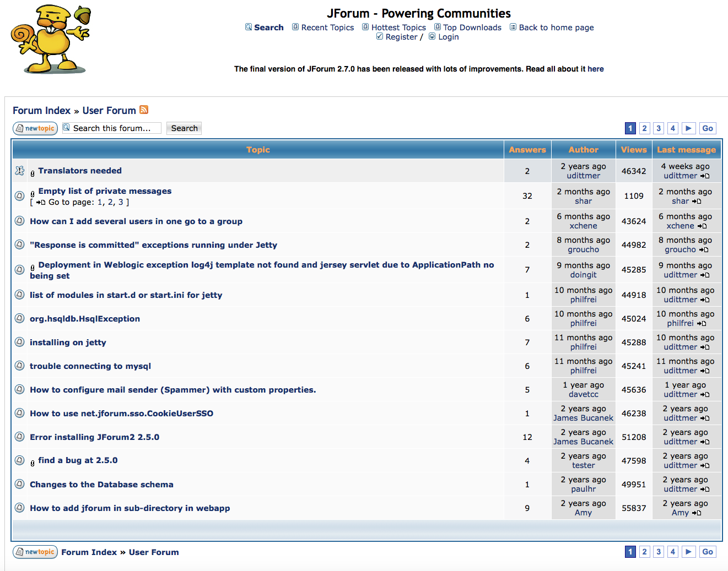The height and width of the screenshot is (571, 728).
Task: Click the Register checkmark icon
Action: [x=380, y=36]
